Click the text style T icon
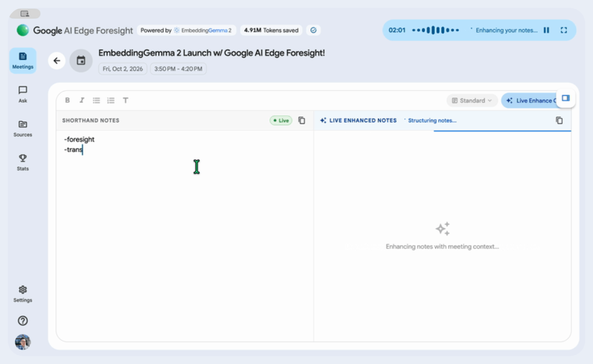Image resolution: width=593 pixels, height=364 pixels. pos(126,100)
